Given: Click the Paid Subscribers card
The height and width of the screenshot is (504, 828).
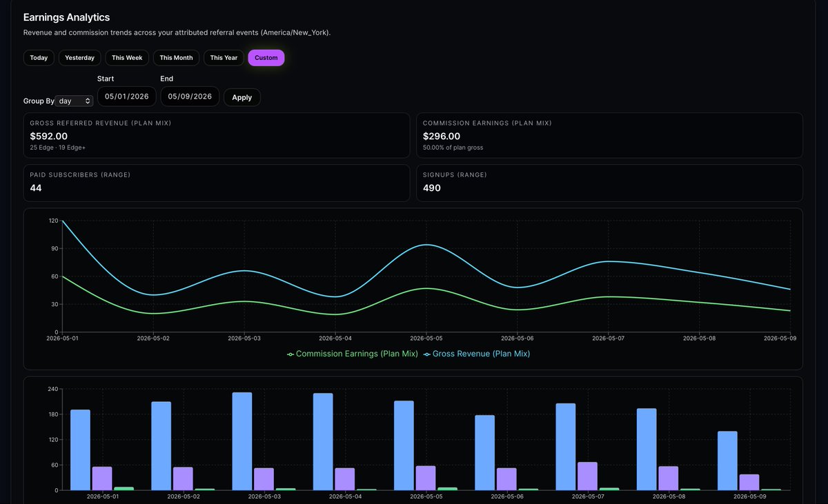Looking at the screenshot, I should click(217, 183).
